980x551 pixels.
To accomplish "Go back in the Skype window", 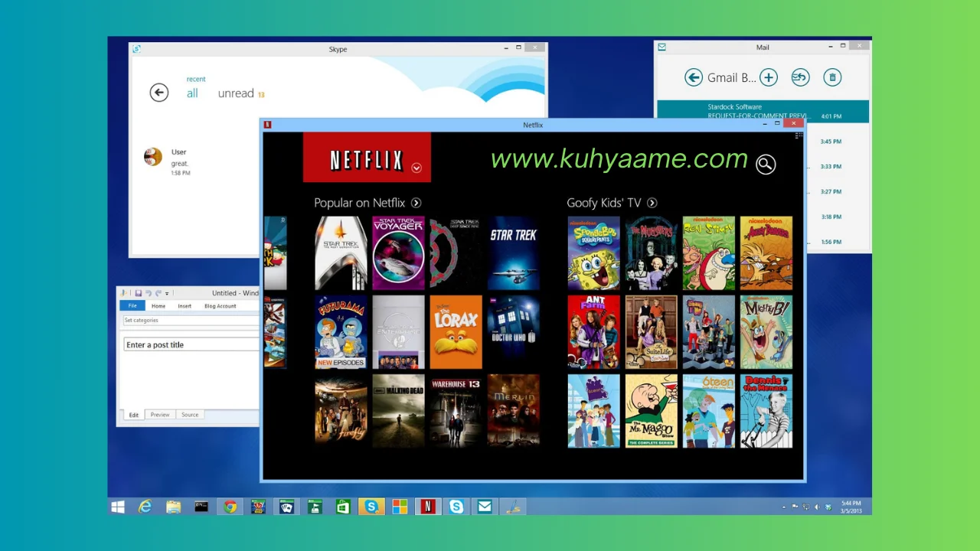I will (x=158, y=93).
